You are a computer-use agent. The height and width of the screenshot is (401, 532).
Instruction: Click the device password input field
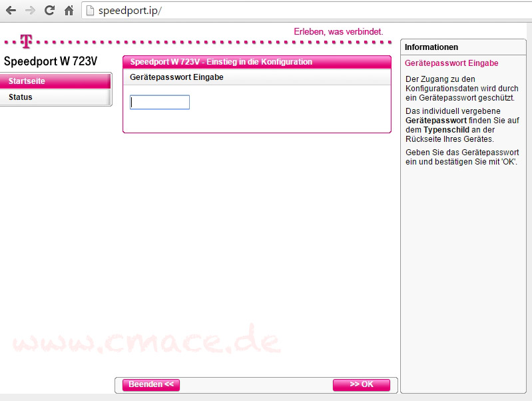pyautogui.click(x=160, y=102)
